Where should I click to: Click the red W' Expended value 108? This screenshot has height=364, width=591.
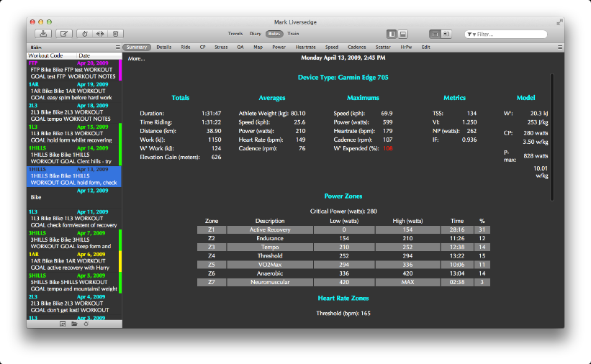(387, 148)
